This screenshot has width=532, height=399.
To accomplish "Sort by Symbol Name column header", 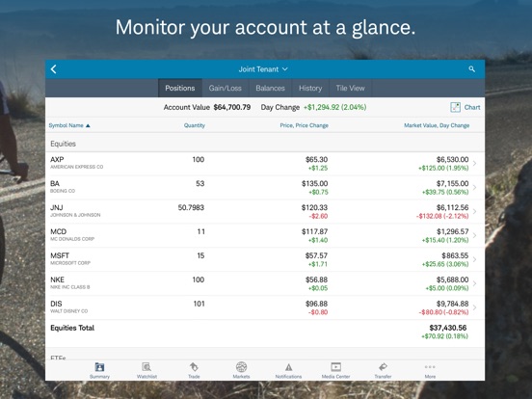I will pos(66,125).
